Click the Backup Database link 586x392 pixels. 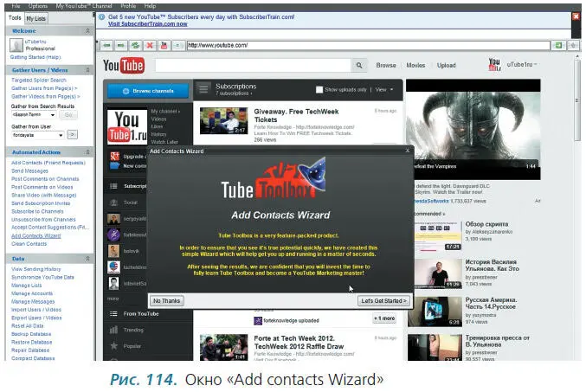click(x=31, y=334)
